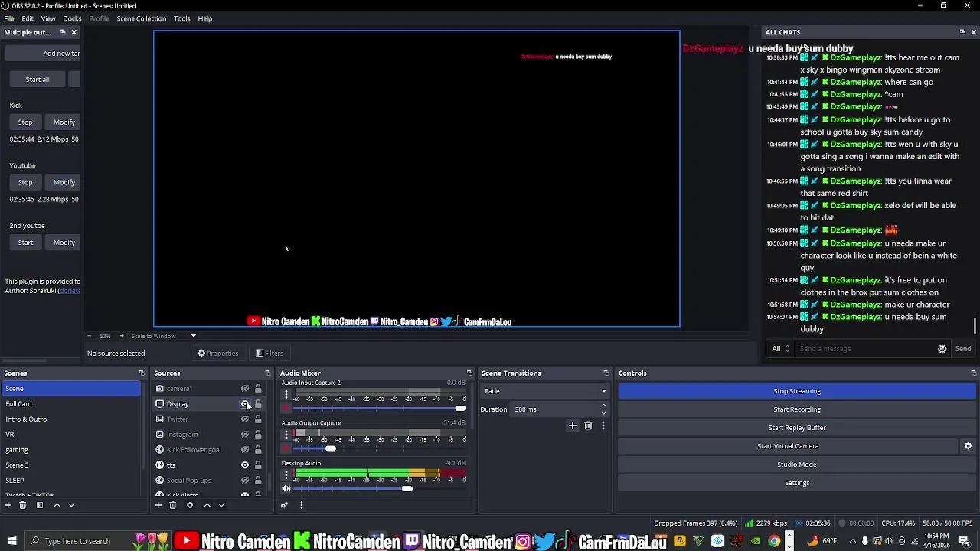
Task: Move source up arrow in Sources toolbar
Action: click(x=207, y=505)
